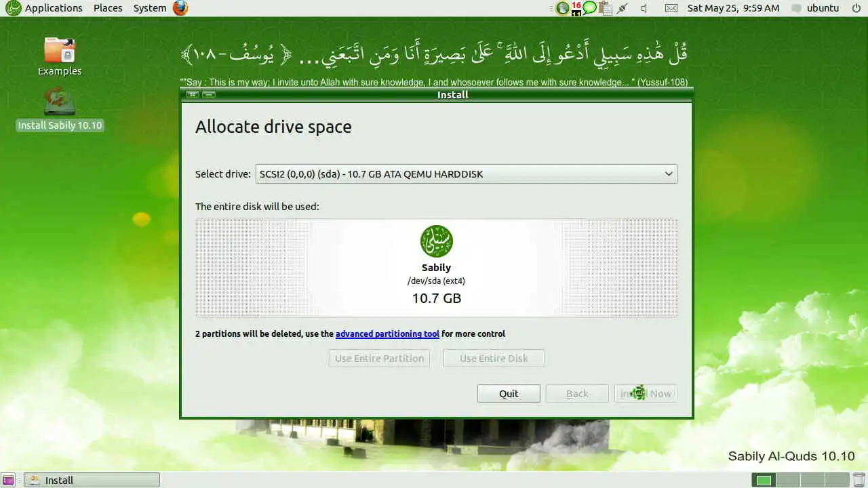Select the Examples folder desktop icon
The width and height of the screenshot is (868, 488).
(x=60, y=56)
